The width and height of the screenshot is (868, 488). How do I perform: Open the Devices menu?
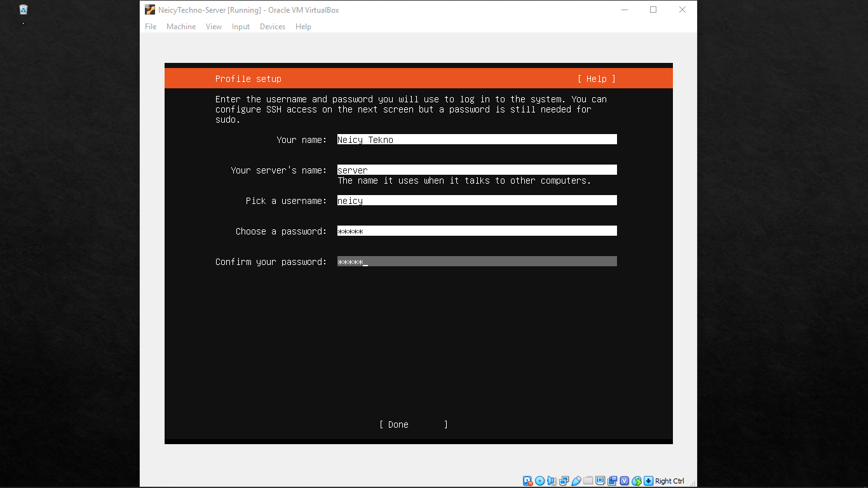pyautogui.click(x=273, y=27)
